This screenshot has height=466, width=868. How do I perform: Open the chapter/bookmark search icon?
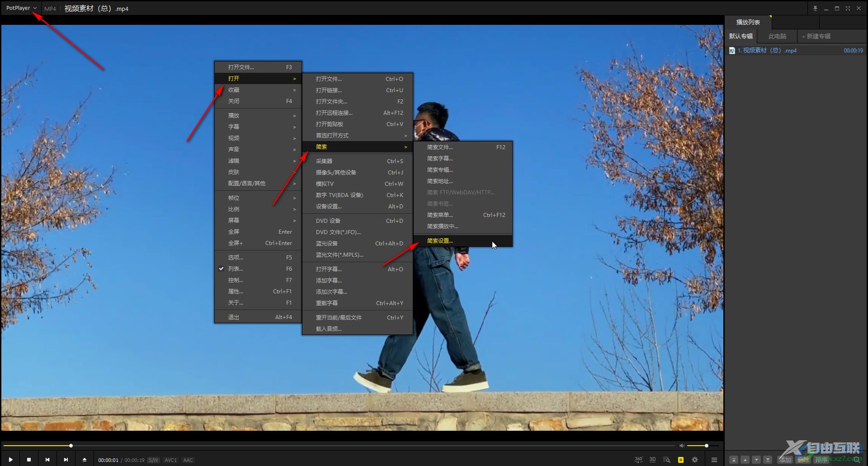[x=666, y=460]
